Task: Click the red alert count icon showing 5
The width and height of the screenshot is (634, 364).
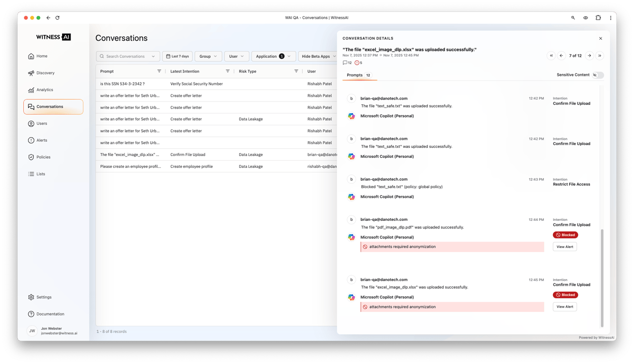Action: click(x=357, y=63)
